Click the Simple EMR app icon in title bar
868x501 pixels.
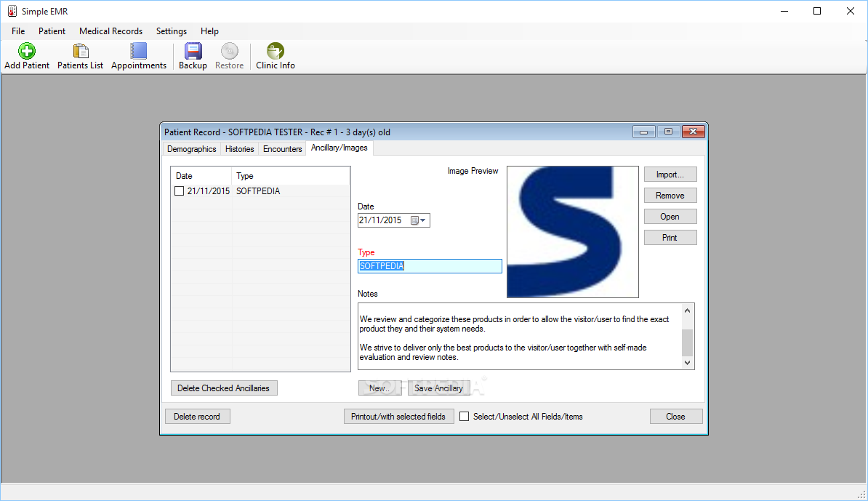pos(12,11)
